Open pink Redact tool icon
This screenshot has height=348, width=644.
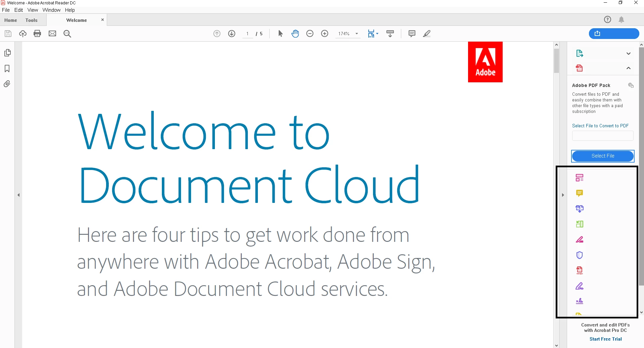click(x=580, y=240)
